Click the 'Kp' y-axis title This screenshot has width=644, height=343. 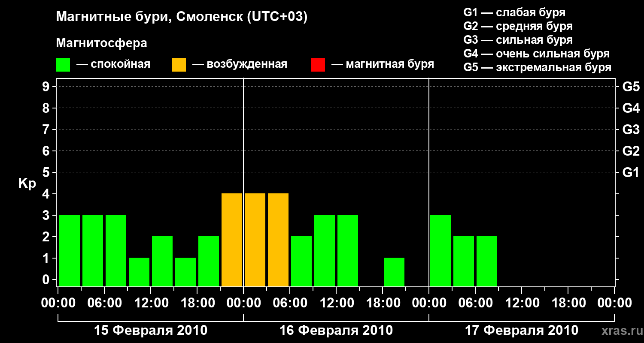[27, 184]
